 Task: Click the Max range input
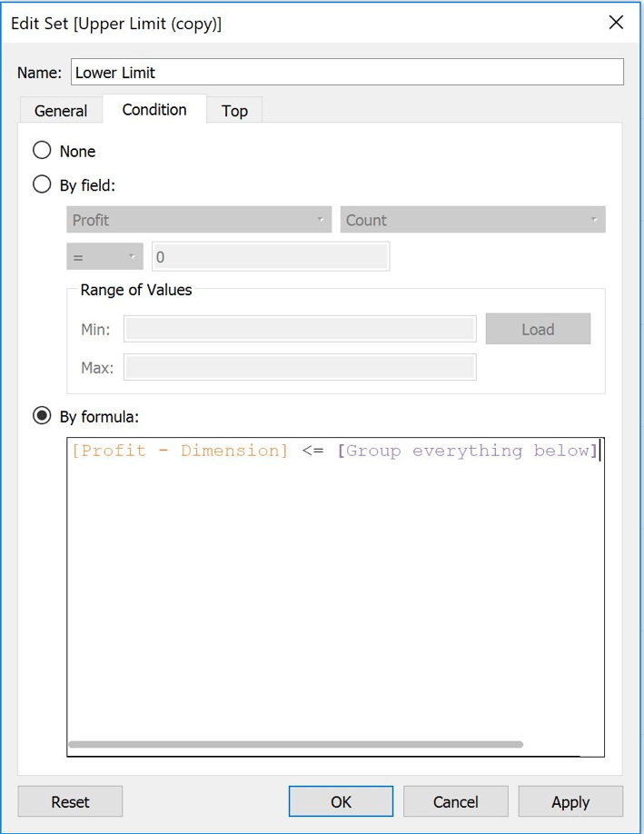[300, 367]
